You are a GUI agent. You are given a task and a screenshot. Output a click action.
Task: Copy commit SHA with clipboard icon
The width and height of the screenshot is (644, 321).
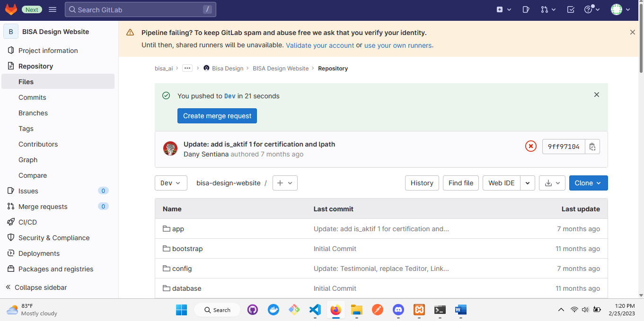pos(592,147)
